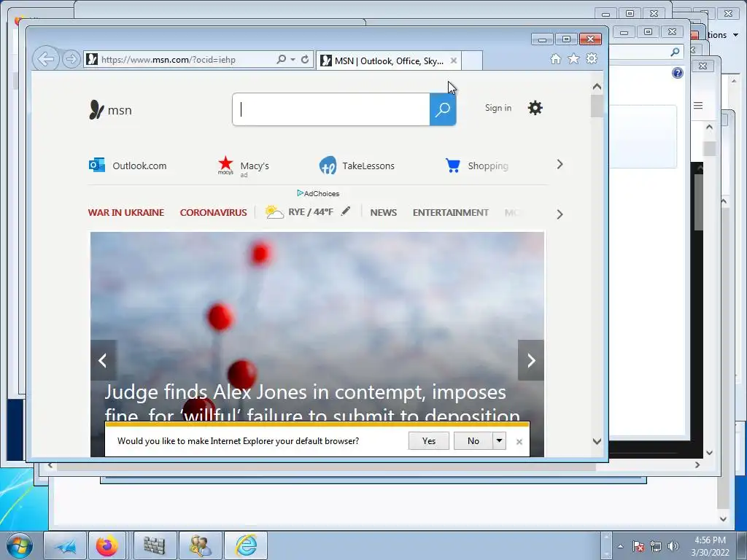This screenshot has width=747, height=560.
Task: Edit weather location with pencil icon
Action: [346, 211]
